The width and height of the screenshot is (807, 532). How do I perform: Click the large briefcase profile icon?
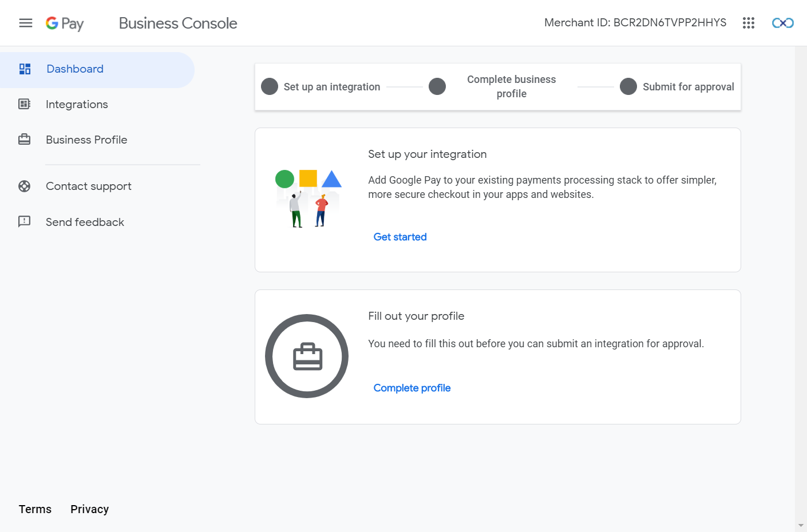pyautogui.click(x=307, y=356)
